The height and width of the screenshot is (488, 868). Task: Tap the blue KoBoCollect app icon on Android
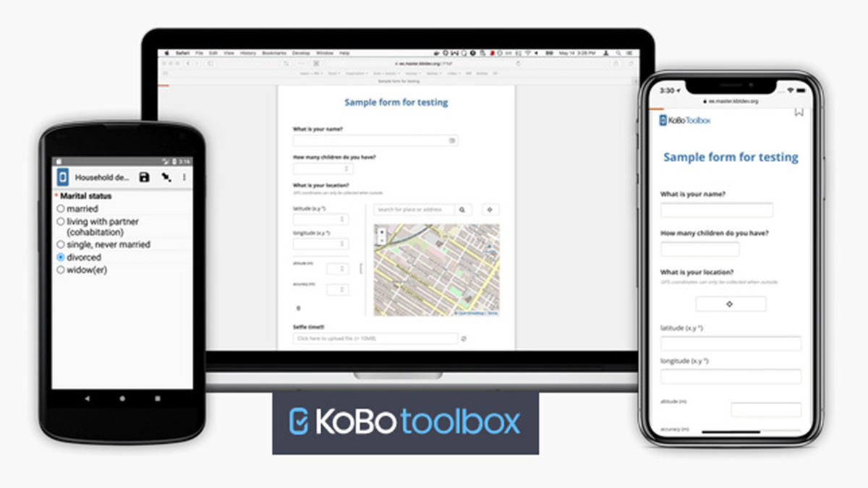click(62, 177)
